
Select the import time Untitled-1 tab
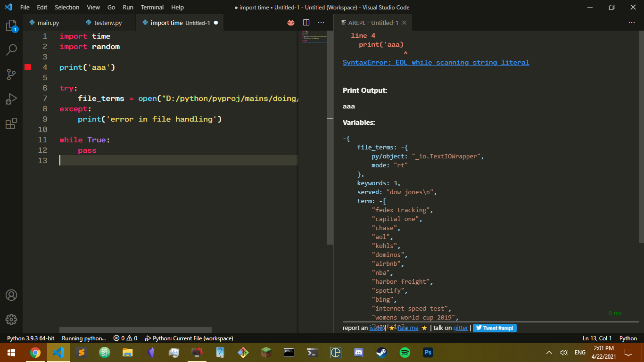[x=180, y=23]
